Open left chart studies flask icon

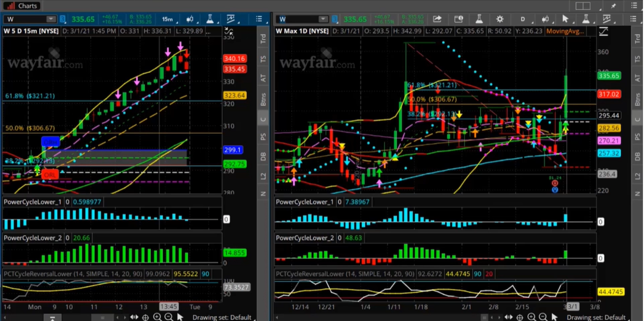210,19
